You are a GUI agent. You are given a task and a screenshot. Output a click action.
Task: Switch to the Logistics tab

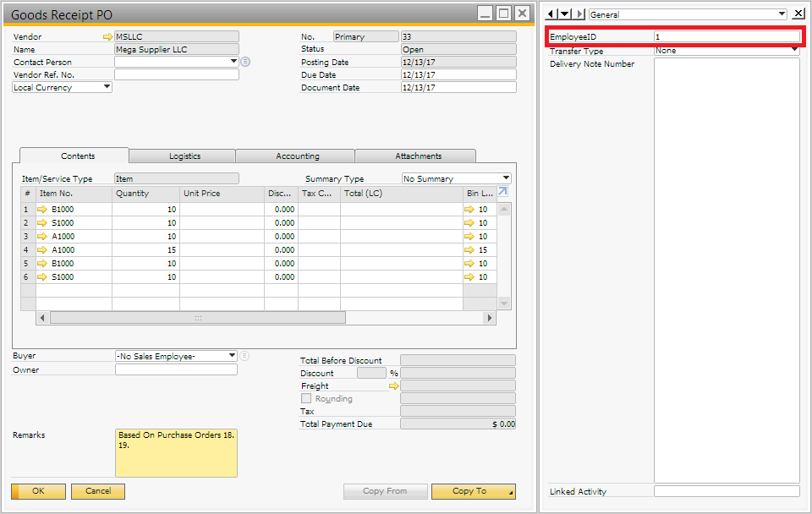click(x=184, y=156)
